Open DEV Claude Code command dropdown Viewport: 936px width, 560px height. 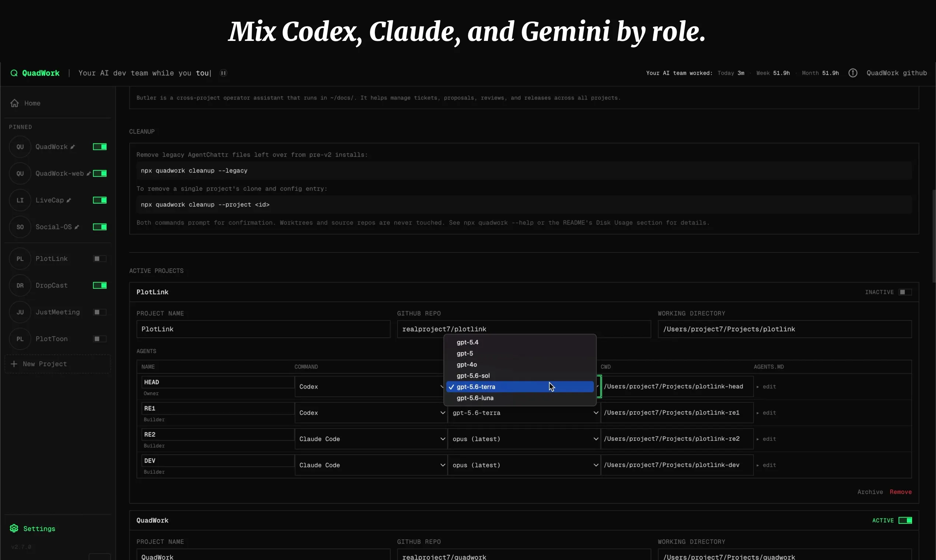point(371,465)
